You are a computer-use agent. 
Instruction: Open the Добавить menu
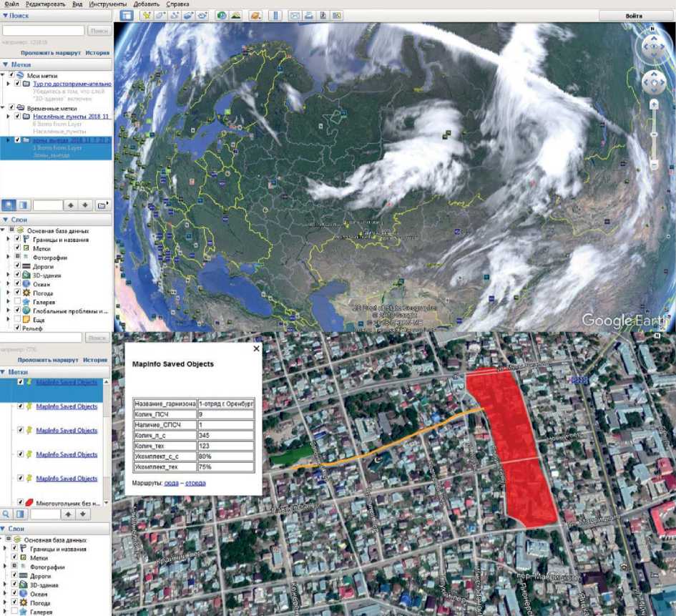146,4
